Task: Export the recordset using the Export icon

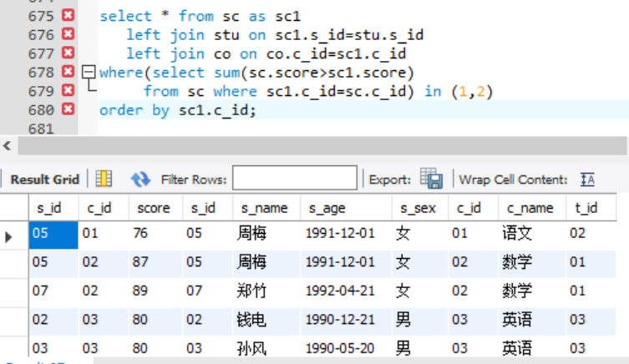Action: (x=431, y=179)
